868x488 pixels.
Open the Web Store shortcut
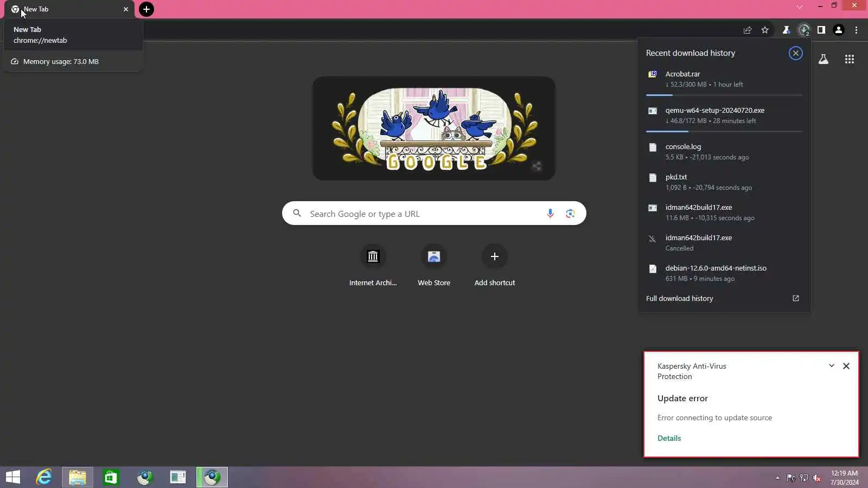tap(434, 266)
